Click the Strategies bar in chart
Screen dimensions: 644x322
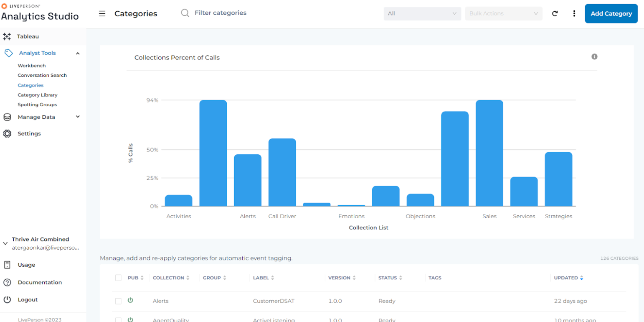pyautogui.click(x=558, y=179)
